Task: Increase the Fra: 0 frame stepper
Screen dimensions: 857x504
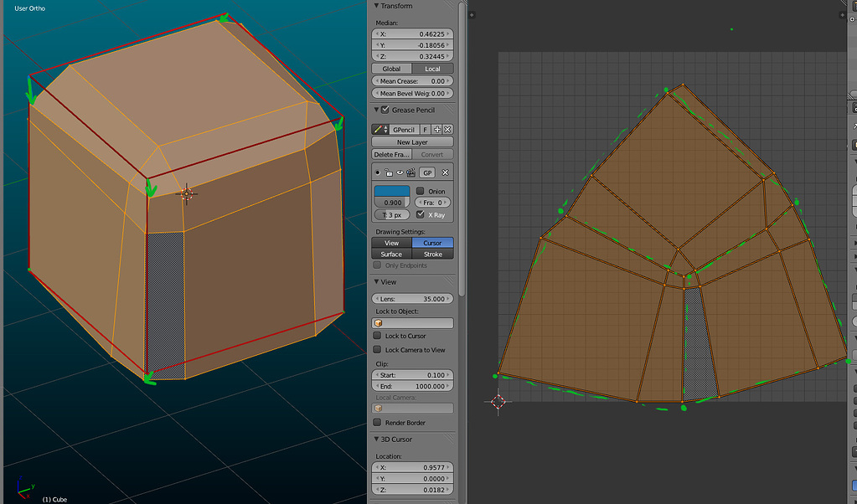Action: click(447, 203)
